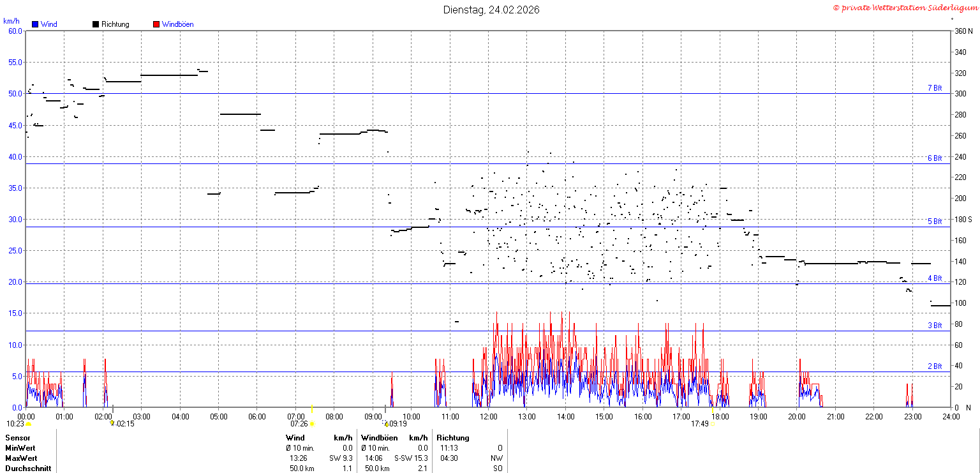Click the 18:00 tick on time axis
Image resolution: width=980 pixels, height=473 pixels.
(x=720, y=417)
